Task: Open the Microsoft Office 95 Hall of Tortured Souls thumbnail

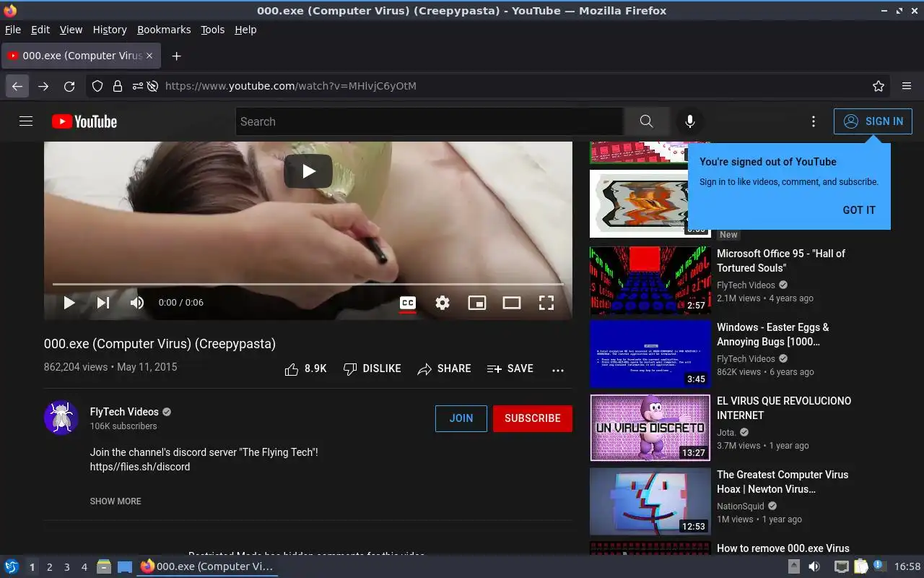Action: coord(650,280)
